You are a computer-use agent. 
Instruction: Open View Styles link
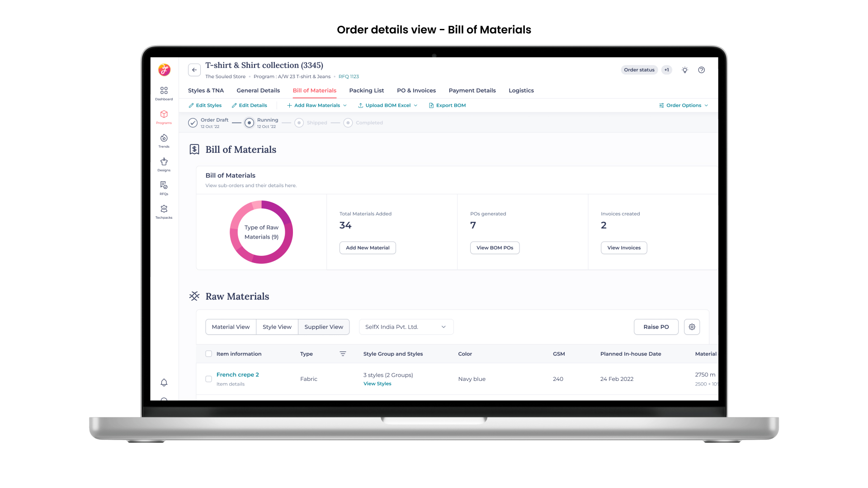(x=377, y=384)
